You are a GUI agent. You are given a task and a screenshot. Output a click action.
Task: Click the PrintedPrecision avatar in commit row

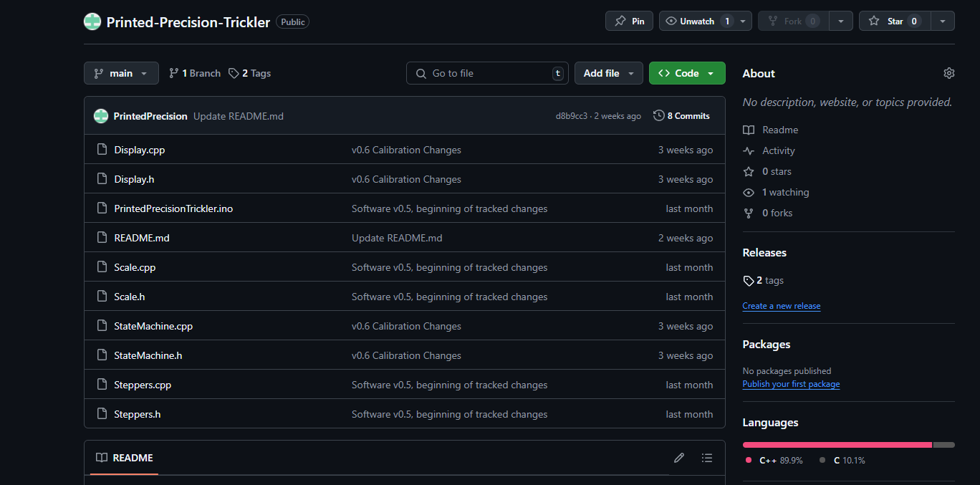pos(101,116)
